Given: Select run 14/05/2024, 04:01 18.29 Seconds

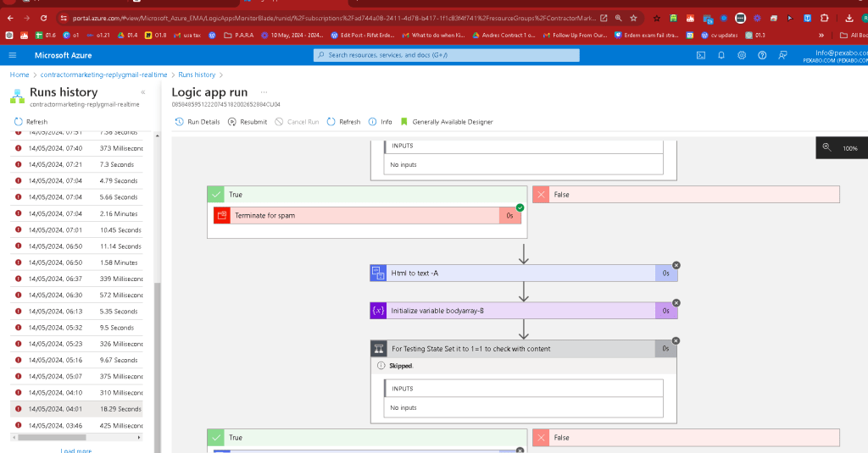Looking at the screenshot, I should click(x=76, y=409).
